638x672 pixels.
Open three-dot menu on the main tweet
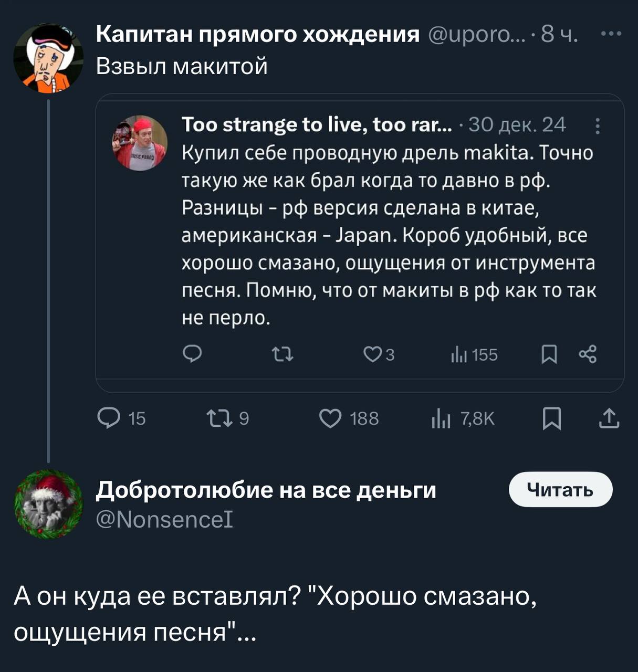click(611, 34)
